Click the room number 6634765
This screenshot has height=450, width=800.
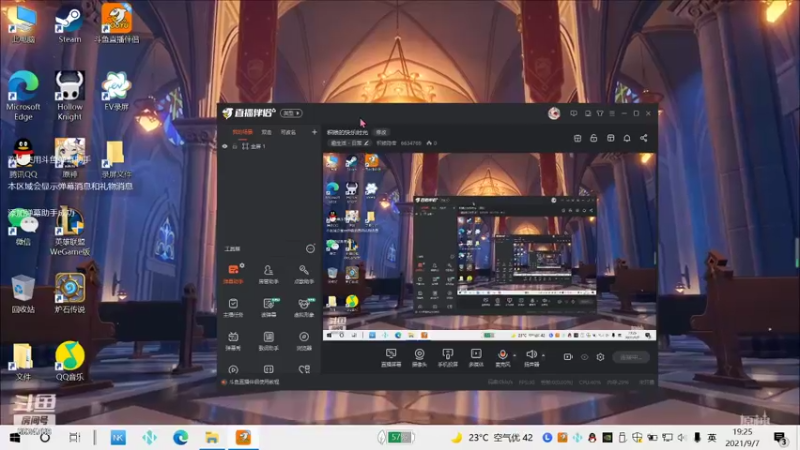(x=411, y=143)
